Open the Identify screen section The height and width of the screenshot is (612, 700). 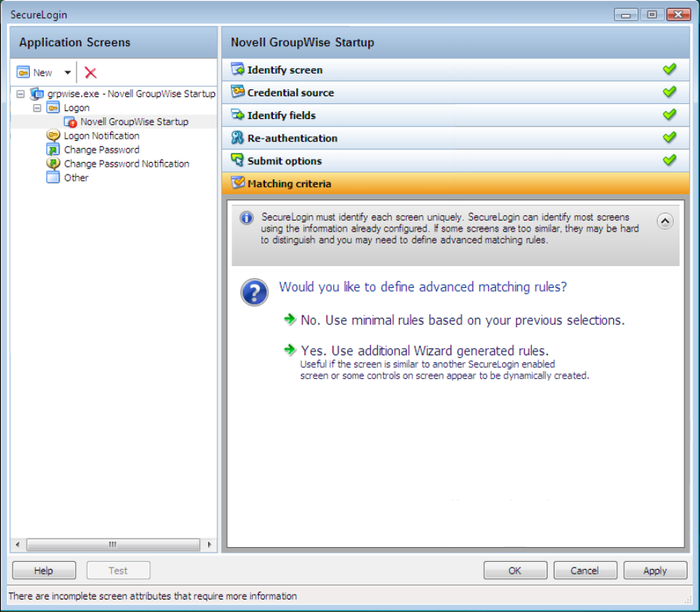455,70
